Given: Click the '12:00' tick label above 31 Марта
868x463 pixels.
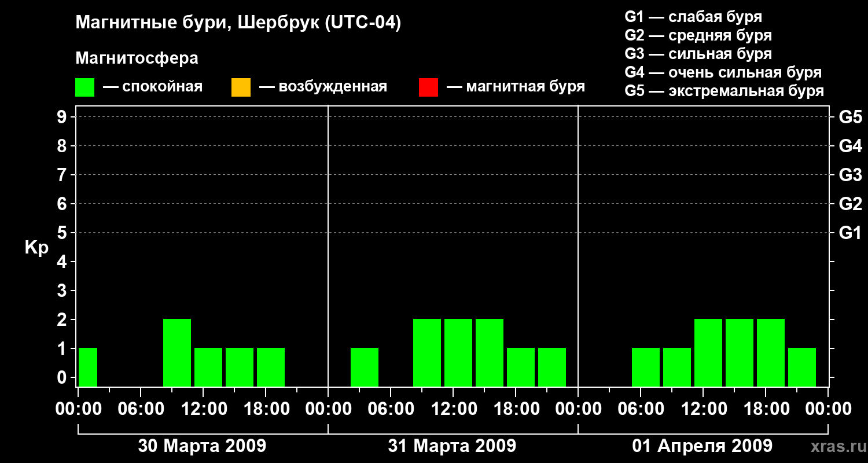Looking at the screenshot, I should [453, 409].
